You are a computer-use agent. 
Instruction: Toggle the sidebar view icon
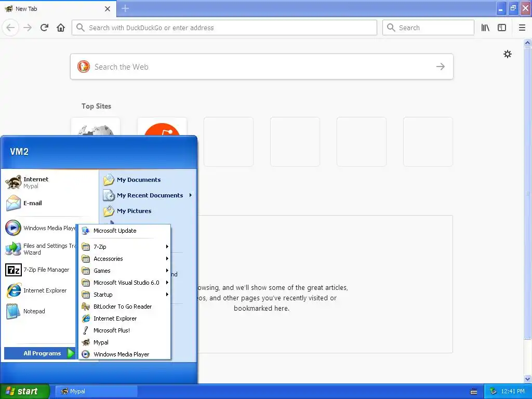pos(502,28)
